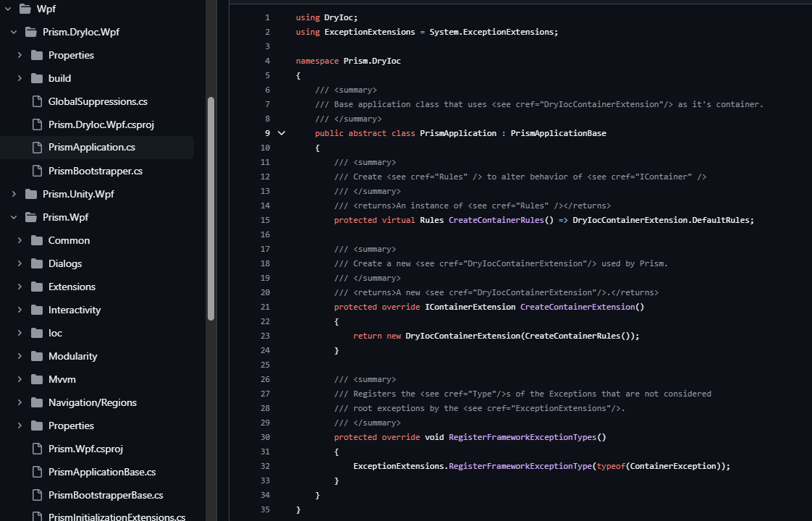Click the file tree vertical scrollbar
Screen dimensions: 812x521
[x=211, y=208]
